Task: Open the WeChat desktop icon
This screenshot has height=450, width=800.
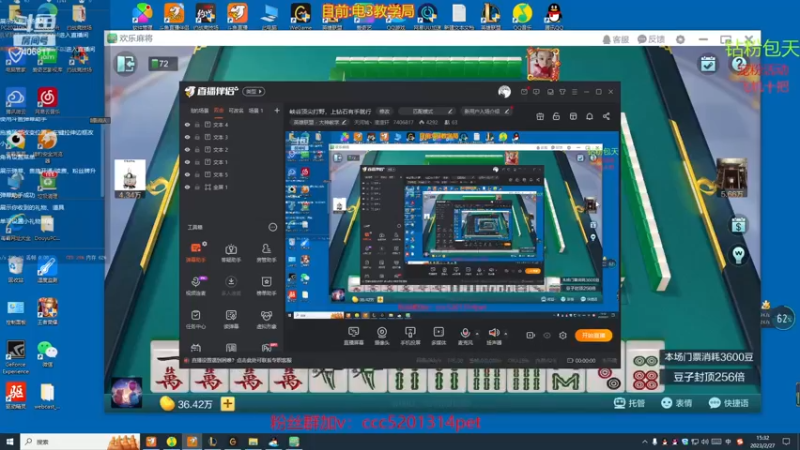Action: [x=47, y=354]
